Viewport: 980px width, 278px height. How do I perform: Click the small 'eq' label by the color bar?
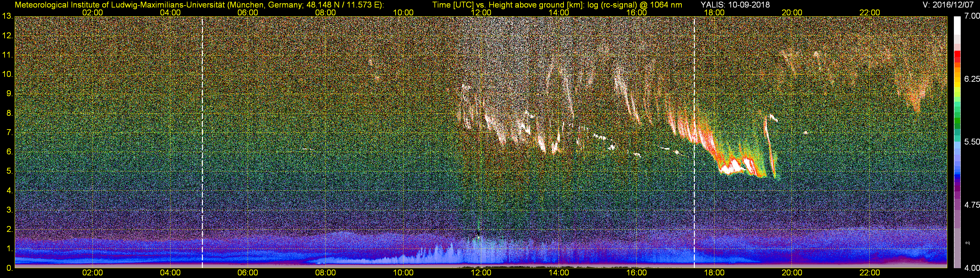[968, 243]
